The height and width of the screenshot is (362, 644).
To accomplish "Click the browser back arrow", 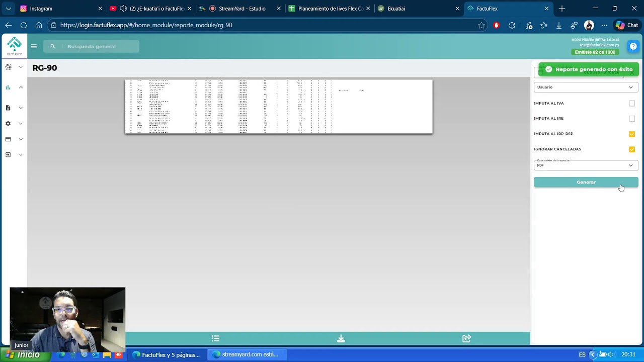I will pyautogui.click(x=9, y=25).
